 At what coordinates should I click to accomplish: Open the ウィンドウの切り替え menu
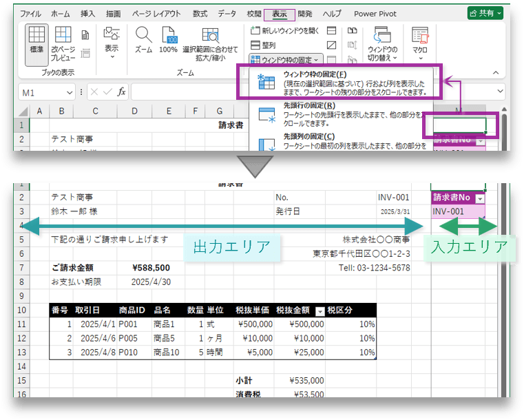click(382, 44)
